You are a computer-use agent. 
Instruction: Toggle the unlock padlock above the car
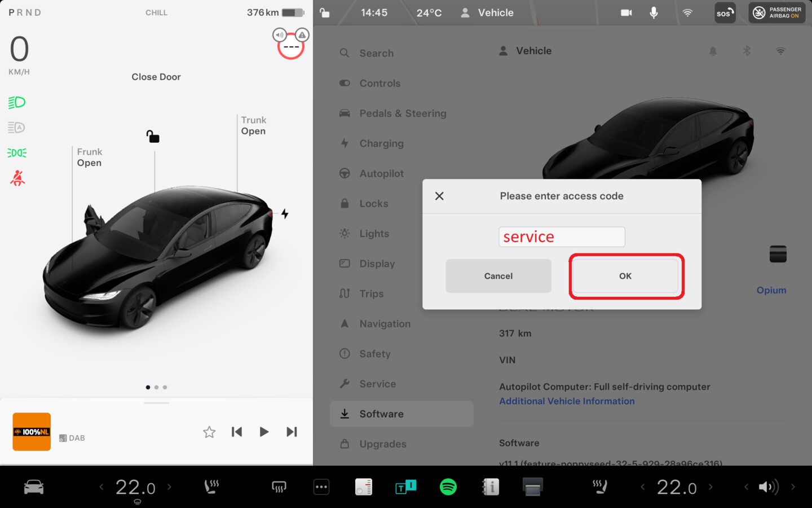[153, 137]
